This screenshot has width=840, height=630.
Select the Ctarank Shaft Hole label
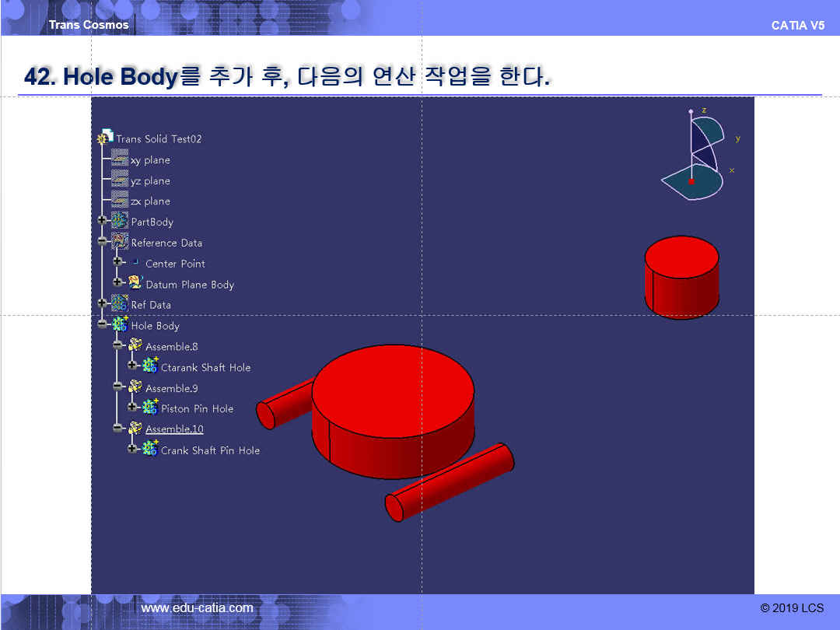coord(205,367)
